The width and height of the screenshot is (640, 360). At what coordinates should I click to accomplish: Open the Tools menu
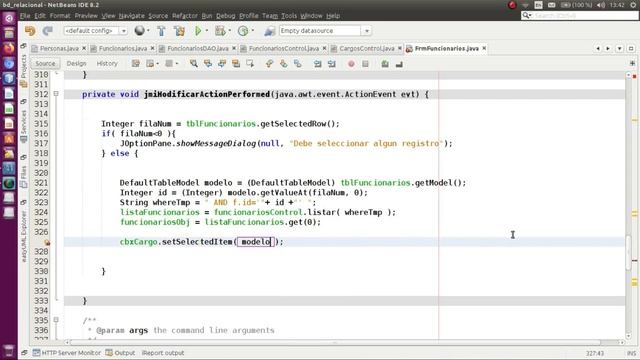pos(289,16)
